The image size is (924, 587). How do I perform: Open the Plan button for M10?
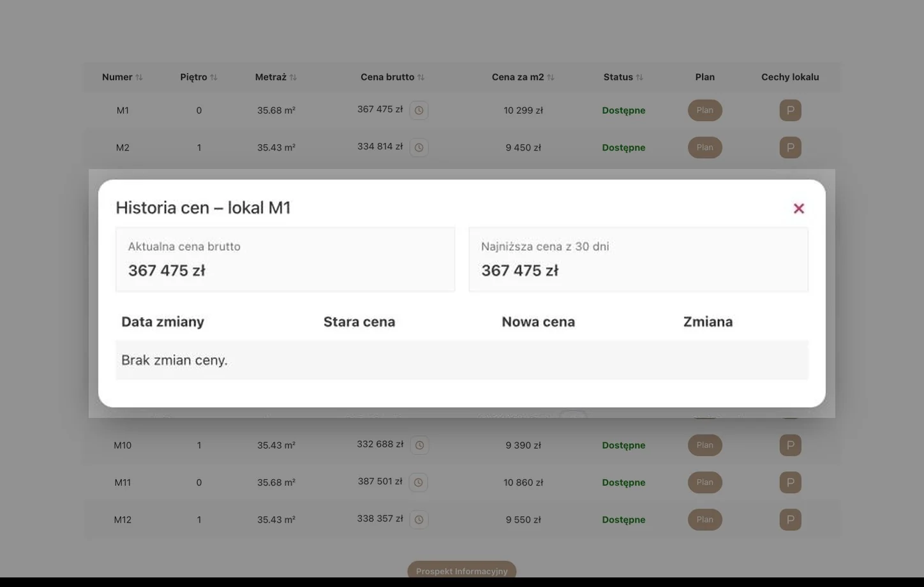coord(705,445)
